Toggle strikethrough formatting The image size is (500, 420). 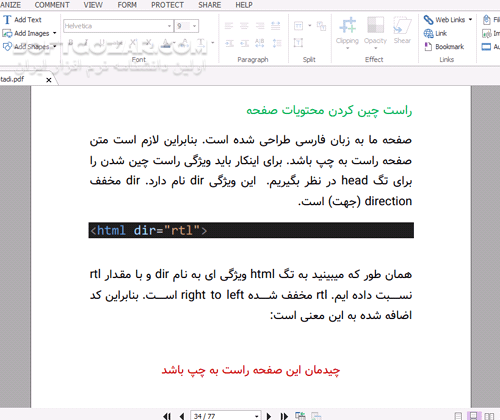(117, 43)
